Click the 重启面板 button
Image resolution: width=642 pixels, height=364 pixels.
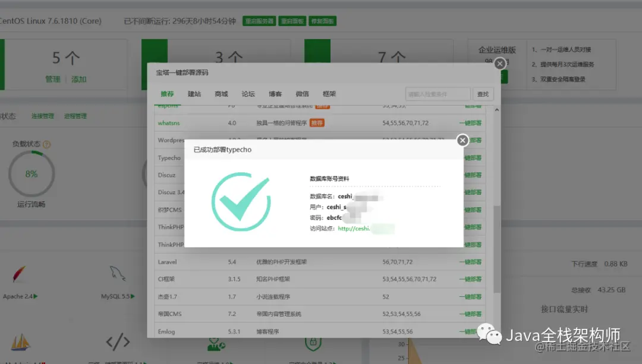click(292, 21)
